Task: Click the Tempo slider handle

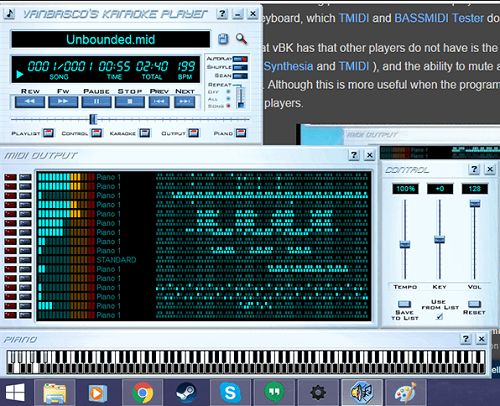Action: click(405, 244)
